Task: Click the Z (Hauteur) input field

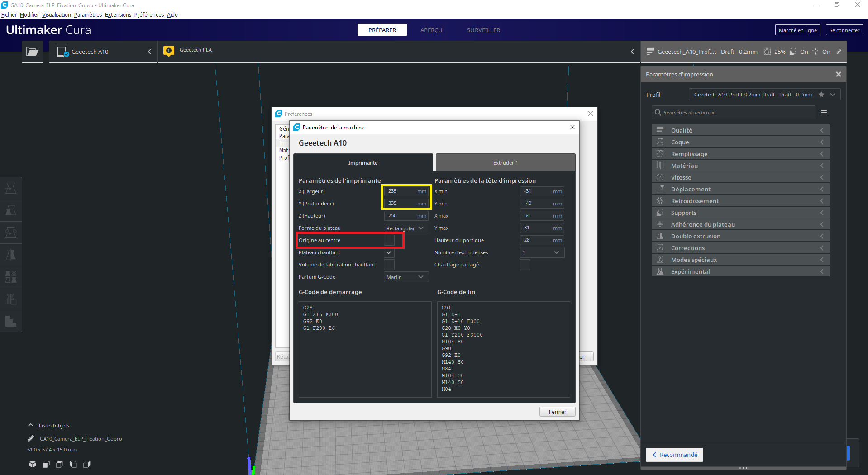Action: 406,216
